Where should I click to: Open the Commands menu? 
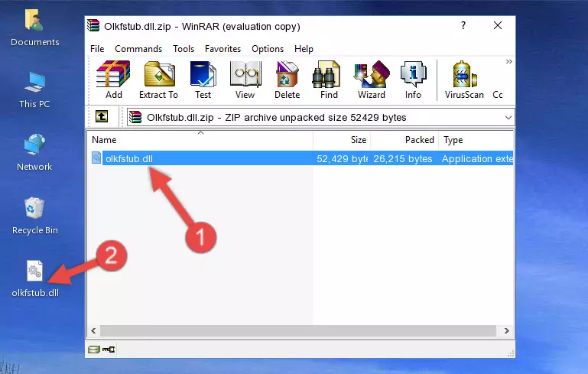138,49
